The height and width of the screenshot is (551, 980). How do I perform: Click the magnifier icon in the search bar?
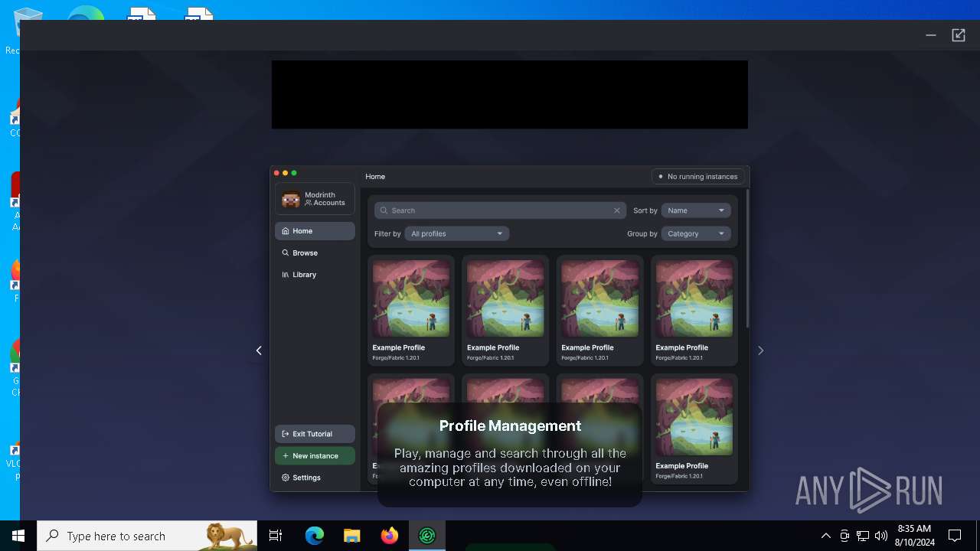(384, 210)
